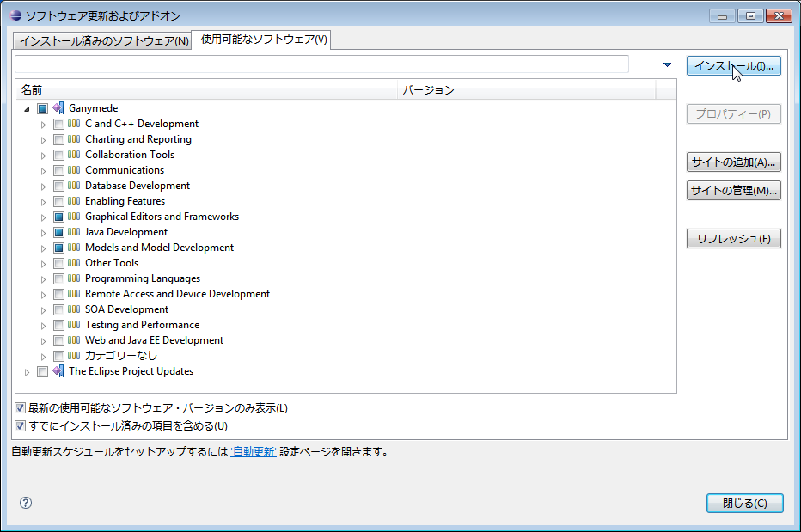Select the カテゴリーなし row text

pos(121,356)
